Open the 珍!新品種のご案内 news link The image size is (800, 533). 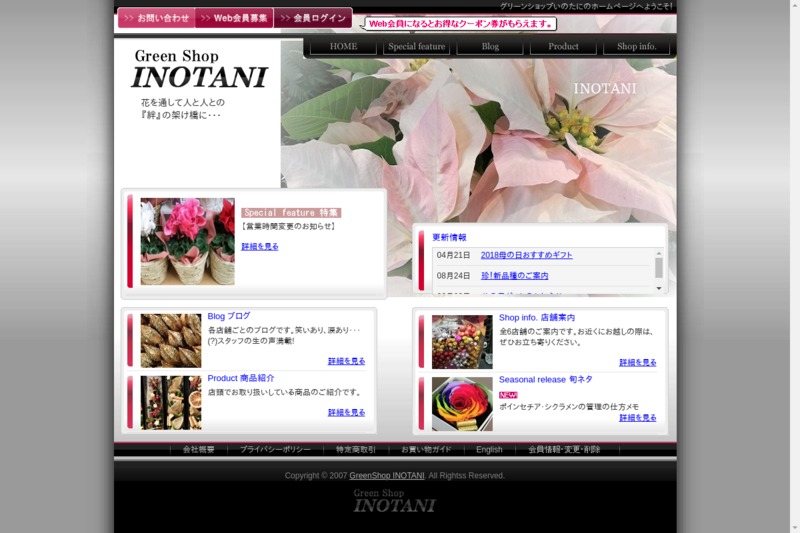[514, 275]
